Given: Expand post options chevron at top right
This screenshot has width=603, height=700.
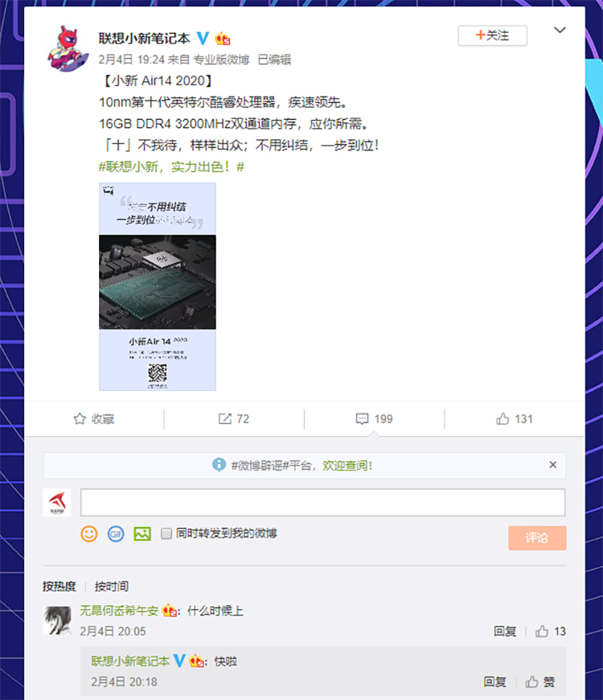Looking at the screenshot, I should tap(560, 30).
